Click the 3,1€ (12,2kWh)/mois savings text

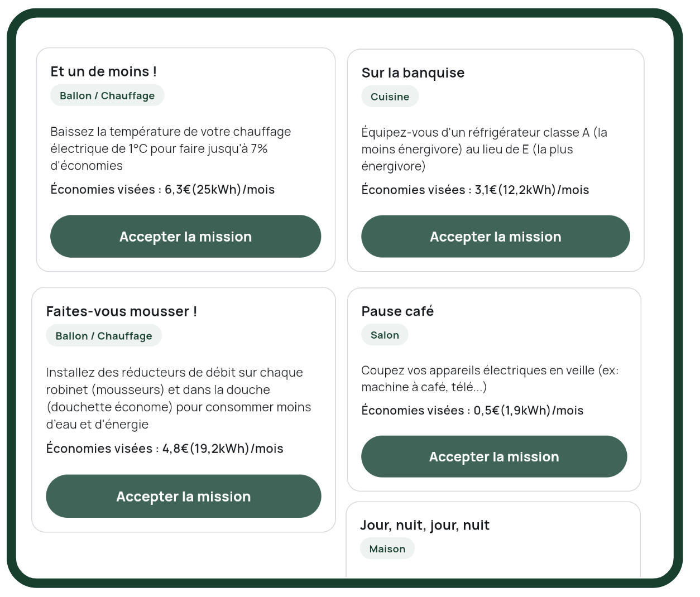point(531,190)
